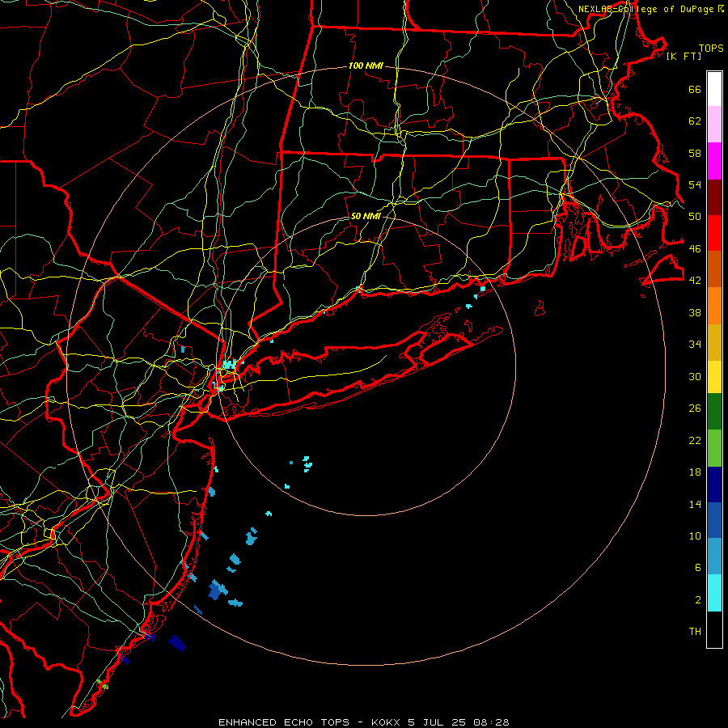Click the "62" legend value
The height and width of the screenshot is (728, 728).
point(695,121)
